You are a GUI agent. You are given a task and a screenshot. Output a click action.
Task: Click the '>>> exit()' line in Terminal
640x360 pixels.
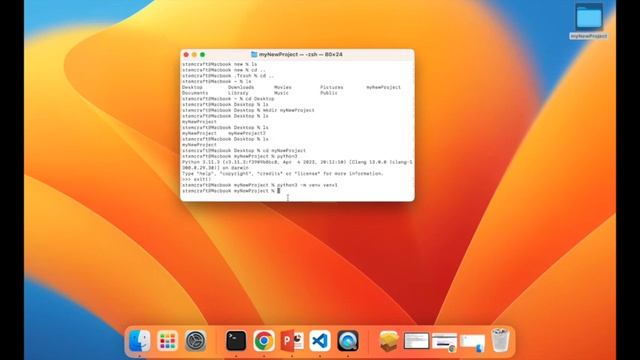[x=197, y=179]
